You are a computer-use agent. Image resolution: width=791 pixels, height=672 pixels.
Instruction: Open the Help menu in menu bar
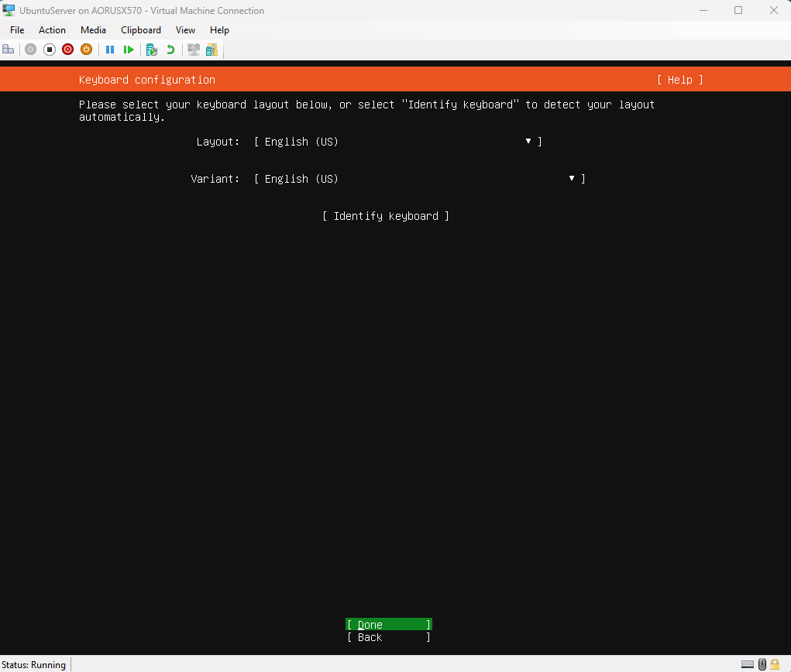[x=219, y=30]
